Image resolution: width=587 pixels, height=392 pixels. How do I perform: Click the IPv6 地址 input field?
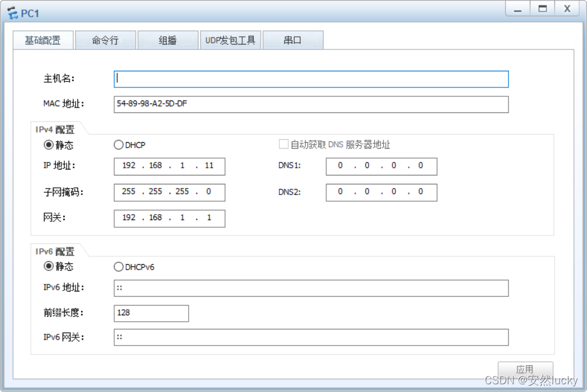[x=311, y=288]
